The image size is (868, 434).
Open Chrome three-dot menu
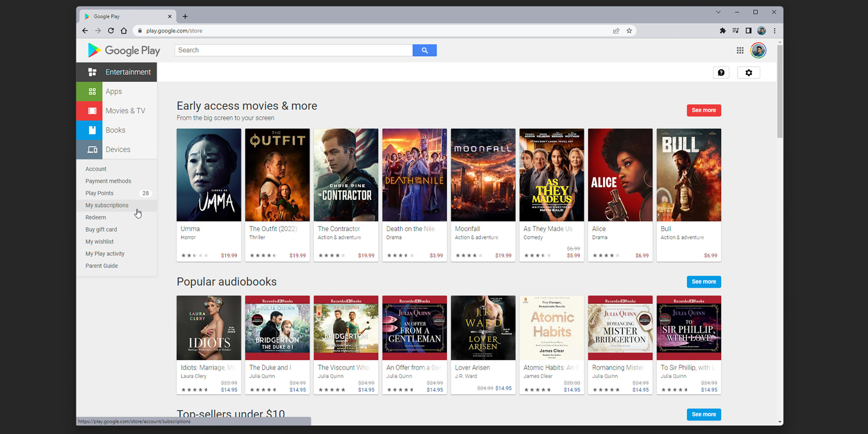tap(775, 31)
